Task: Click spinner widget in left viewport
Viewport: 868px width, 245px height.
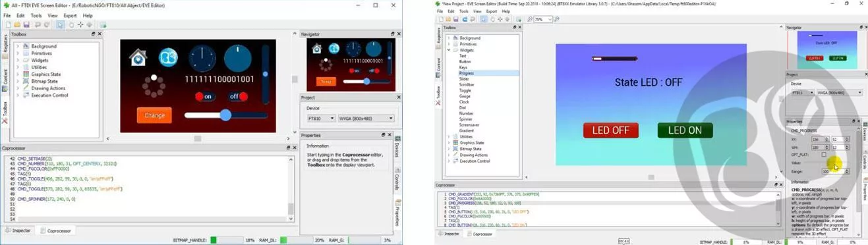Action: coord(154,86)
